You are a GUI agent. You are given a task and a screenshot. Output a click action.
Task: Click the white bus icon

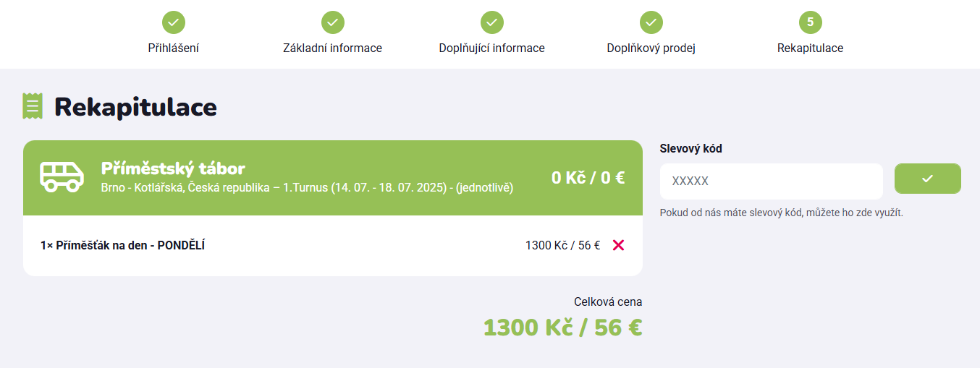tap(62, 176)
